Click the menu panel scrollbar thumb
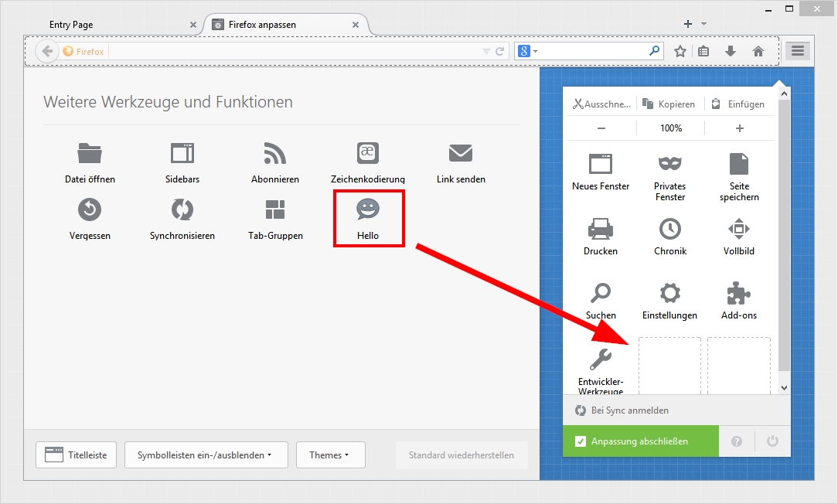The height and width of the screenshot is (504, 838). [784, 235]
